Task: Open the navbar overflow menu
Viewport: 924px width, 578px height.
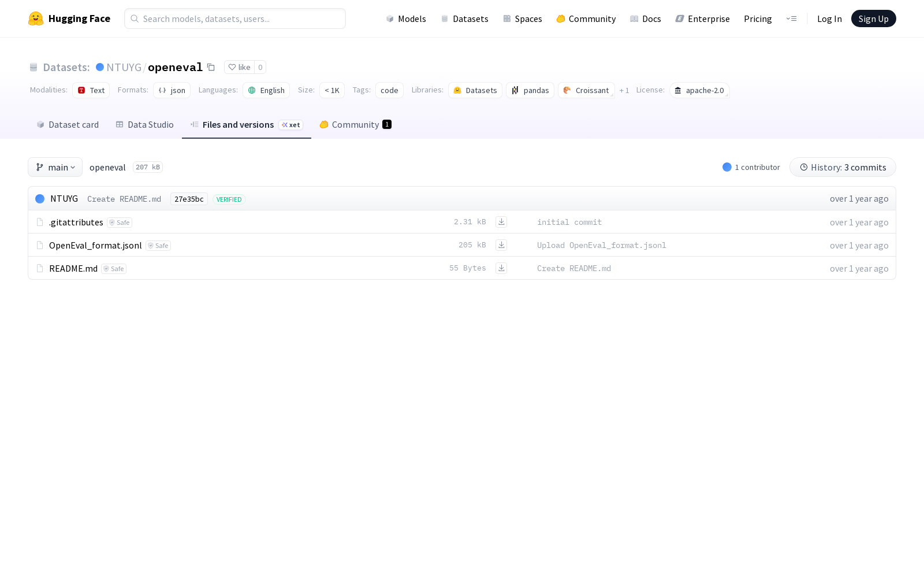Action: pos(791,18)
